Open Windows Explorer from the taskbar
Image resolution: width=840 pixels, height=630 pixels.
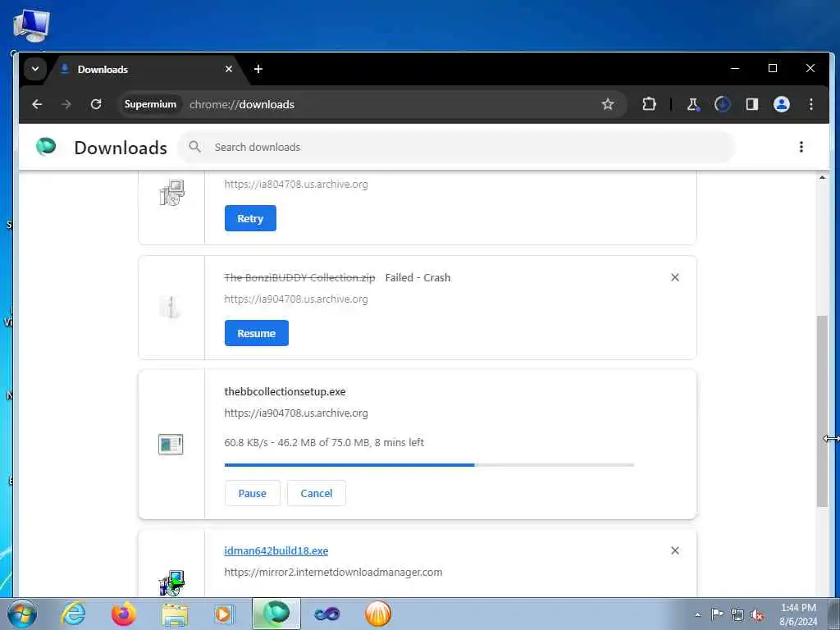[x=175, y=614]
